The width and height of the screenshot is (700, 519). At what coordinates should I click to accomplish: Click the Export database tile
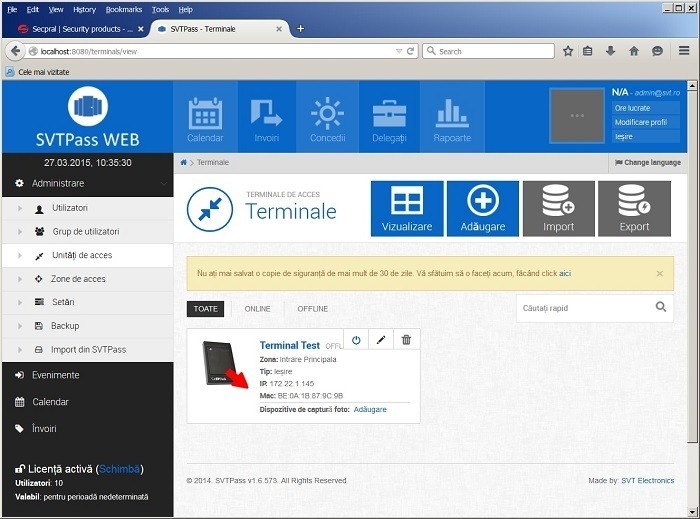point(634,208)
